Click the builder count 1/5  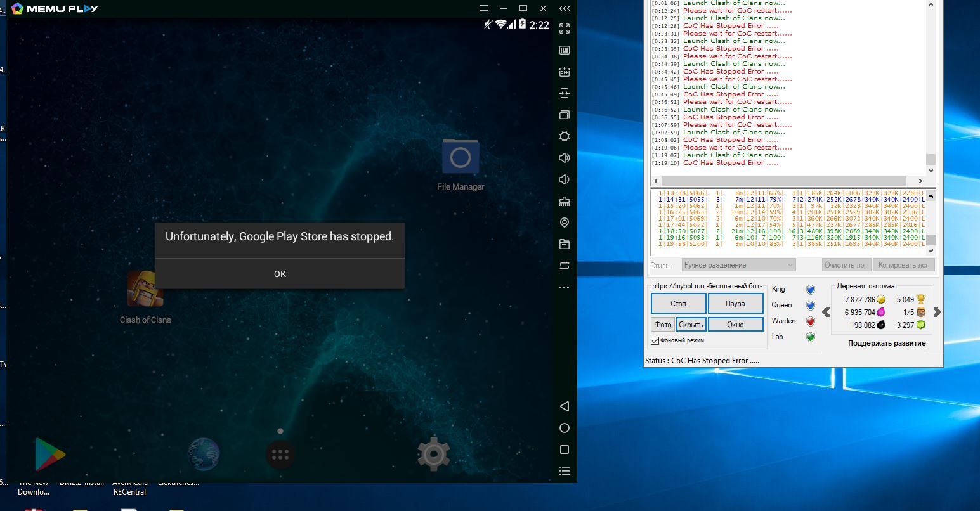pyautogui.click(x=909, y=313)
